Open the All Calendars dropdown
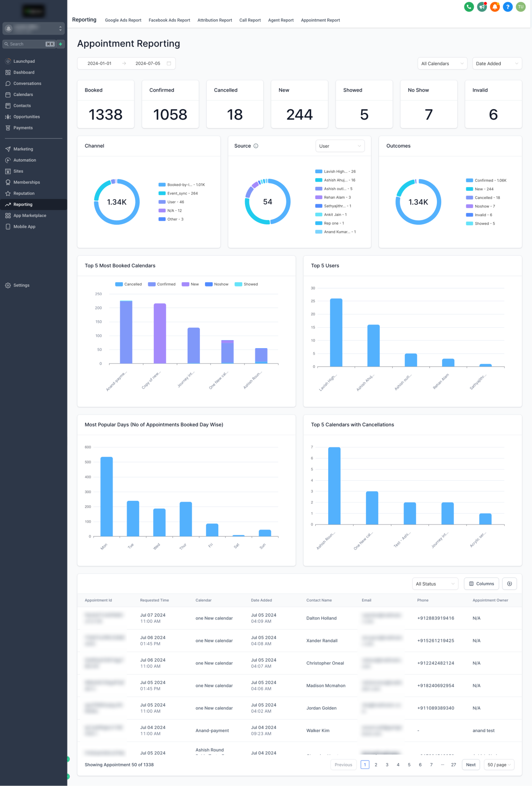 coord(442,64)
